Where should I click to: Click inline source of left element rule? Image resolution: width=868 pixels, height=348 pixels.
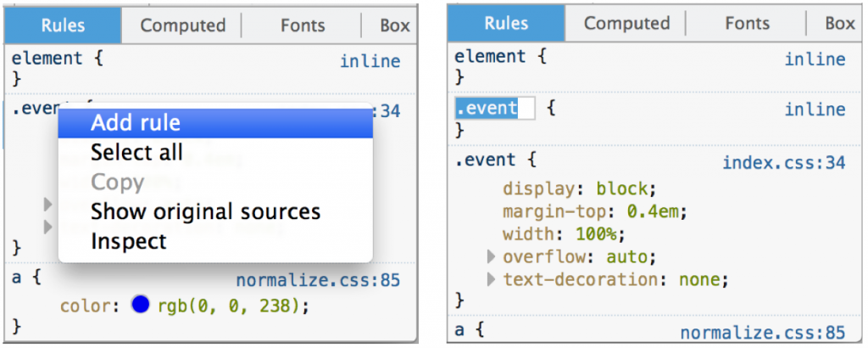tap(370, 61)
